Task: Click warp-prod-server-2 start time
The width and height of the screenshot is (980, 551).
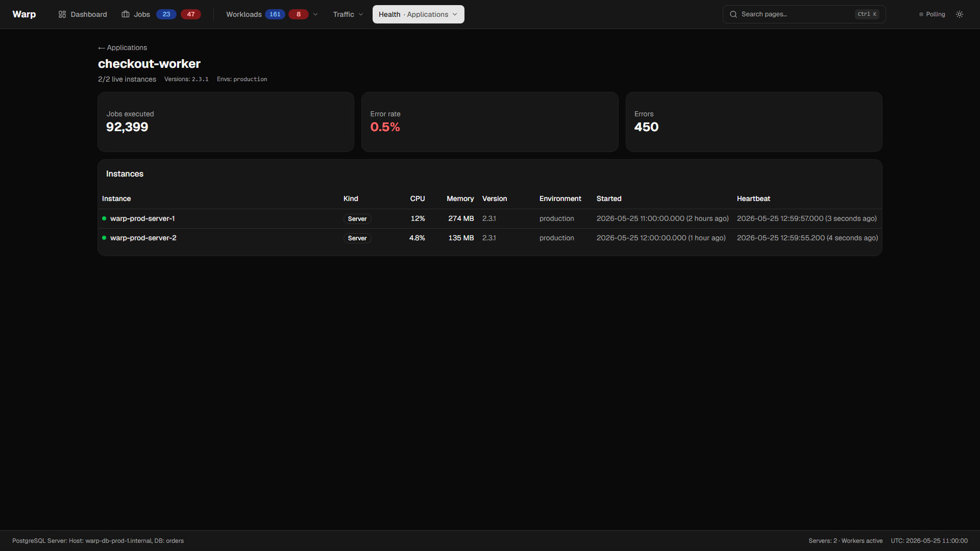Action: coord(661,238)
